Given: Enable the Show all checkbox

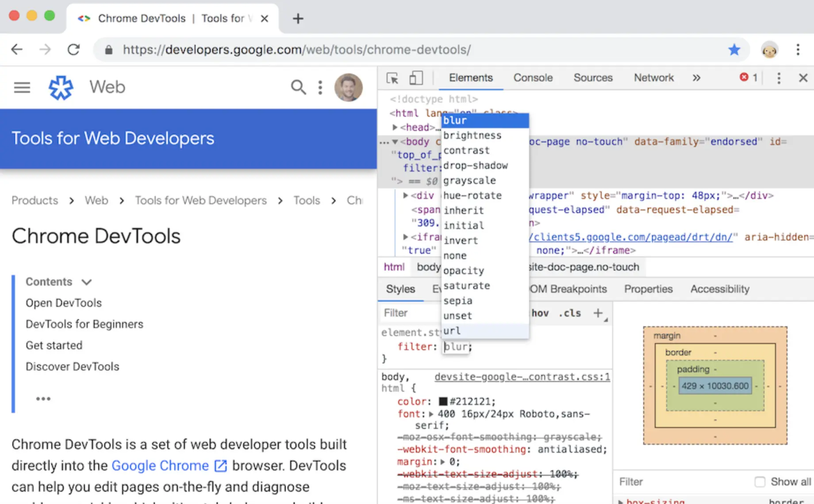Looking at the screenshot, I should click(760, 482).
